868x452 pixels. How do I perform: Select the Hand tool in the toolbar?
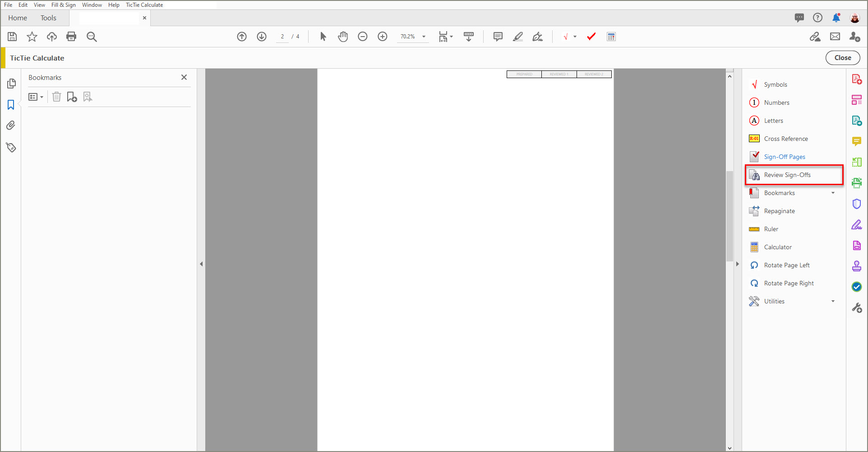343,37
